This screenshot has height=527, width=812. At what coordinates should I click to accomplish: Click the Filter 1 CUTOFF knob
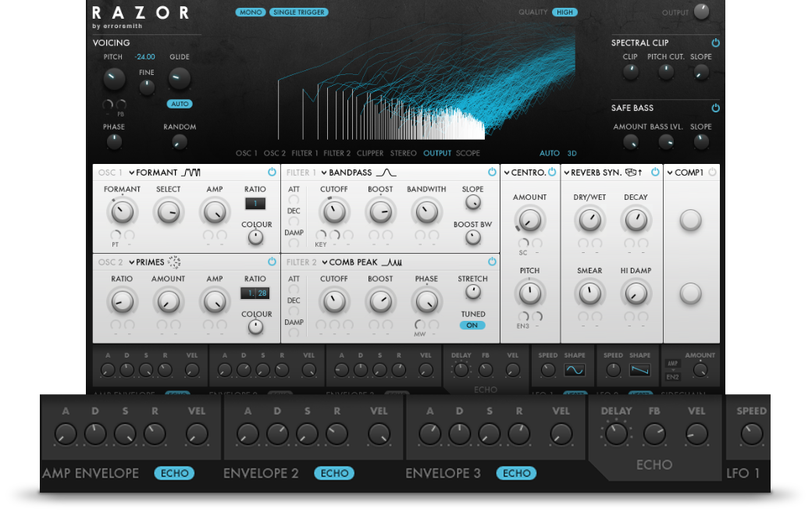click(334, 212)
